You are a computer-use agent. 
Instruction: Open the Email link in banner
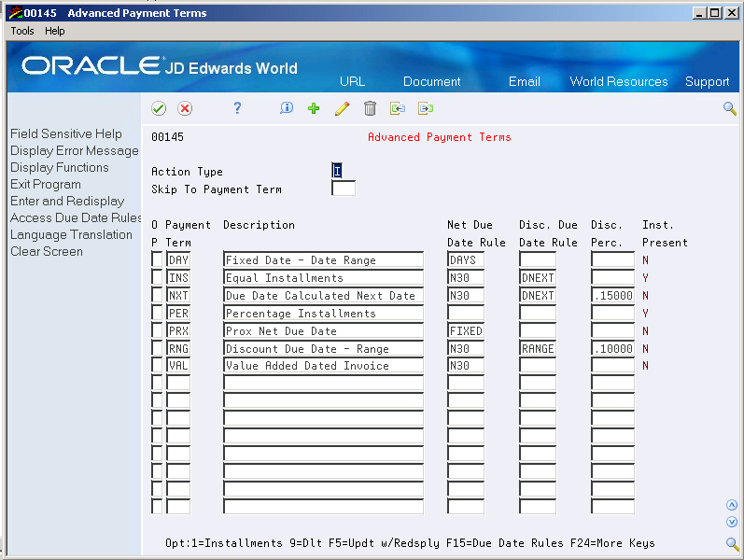click(x=525, y=81)
